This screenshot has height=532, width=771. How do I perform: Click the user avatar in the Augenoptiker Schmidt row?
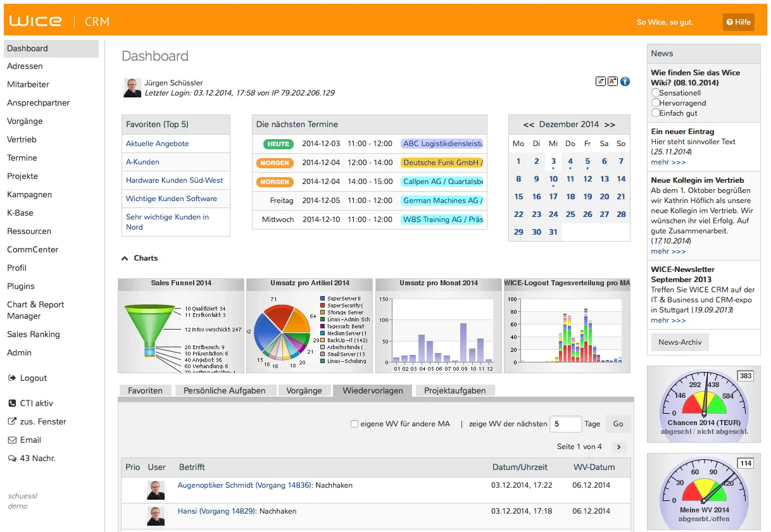tap(156, 490)
